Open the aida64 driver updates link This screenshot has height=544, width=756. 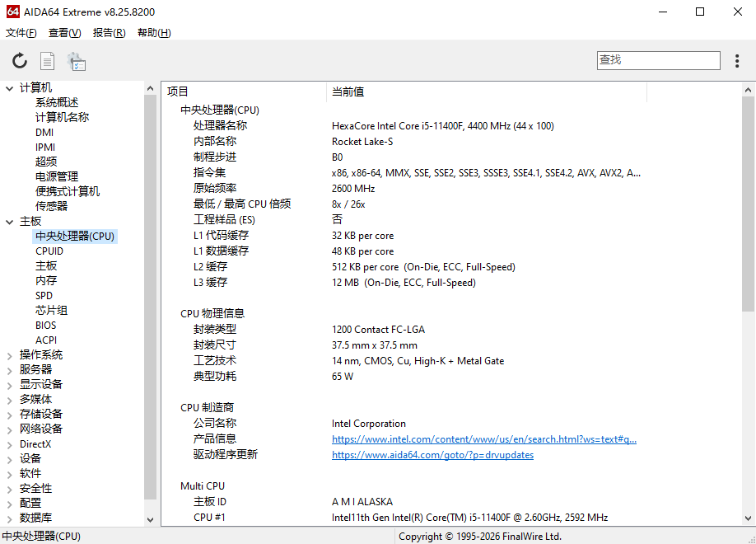[x=432, y=455]
